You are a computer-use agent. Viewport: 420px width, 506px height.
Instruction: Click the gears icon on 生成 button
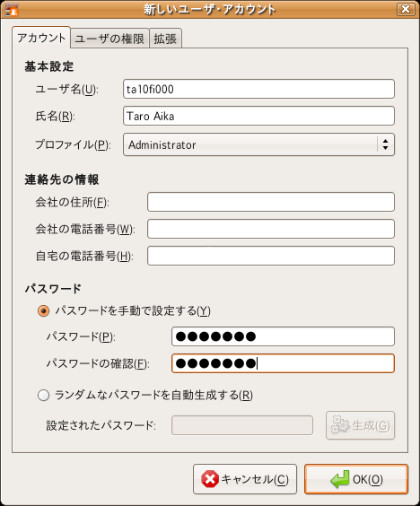click(340, 425)
